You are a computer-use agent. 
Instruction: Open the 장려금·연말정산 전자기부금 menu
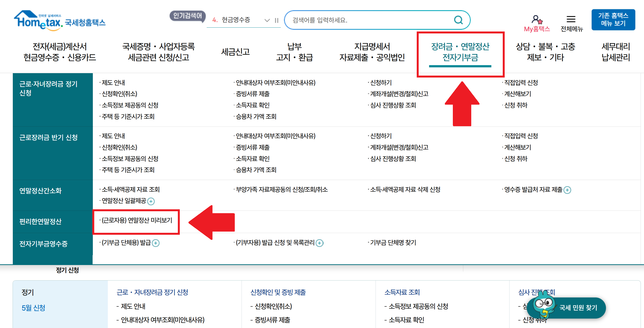460,52
